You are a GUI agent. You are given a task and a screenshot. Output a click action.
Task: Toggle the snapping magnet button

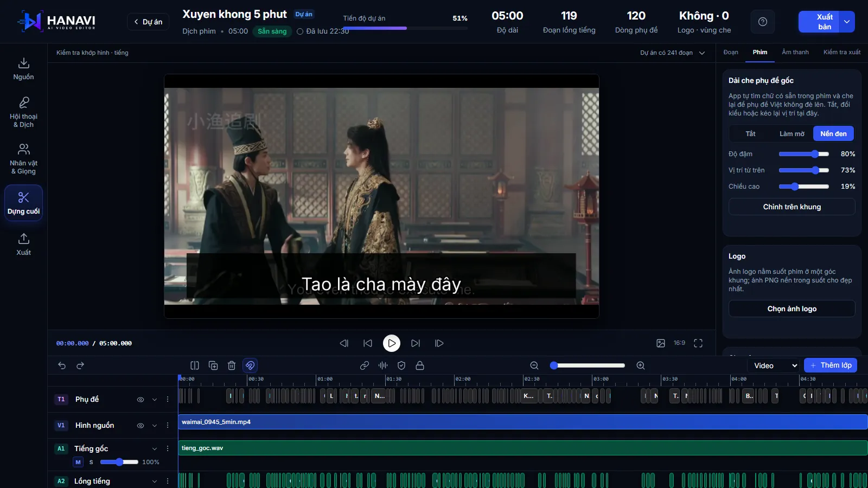click(x=250, y=365)
